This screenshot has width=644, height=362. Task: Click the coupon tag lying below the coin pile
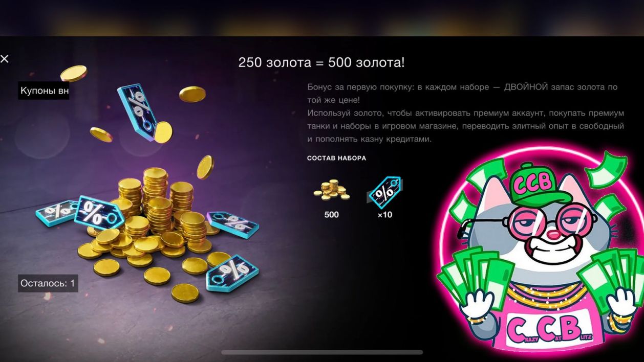[232, 271]
